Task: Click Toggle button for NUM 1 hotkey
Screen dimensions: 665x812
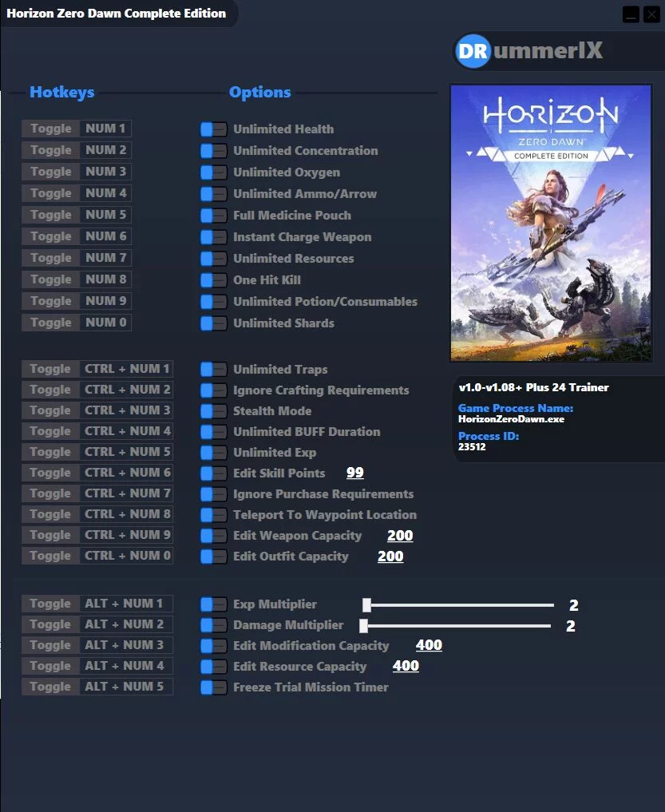Action: pos(50,129)
